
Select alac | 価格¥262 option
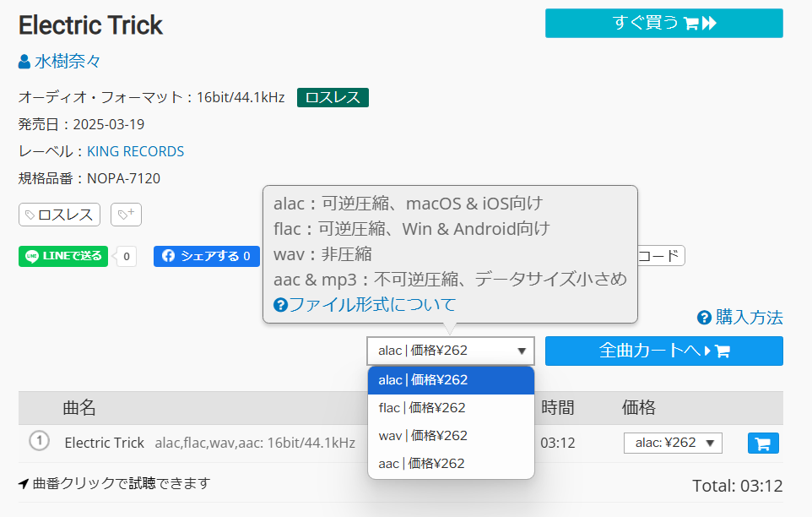pos(451,380)
